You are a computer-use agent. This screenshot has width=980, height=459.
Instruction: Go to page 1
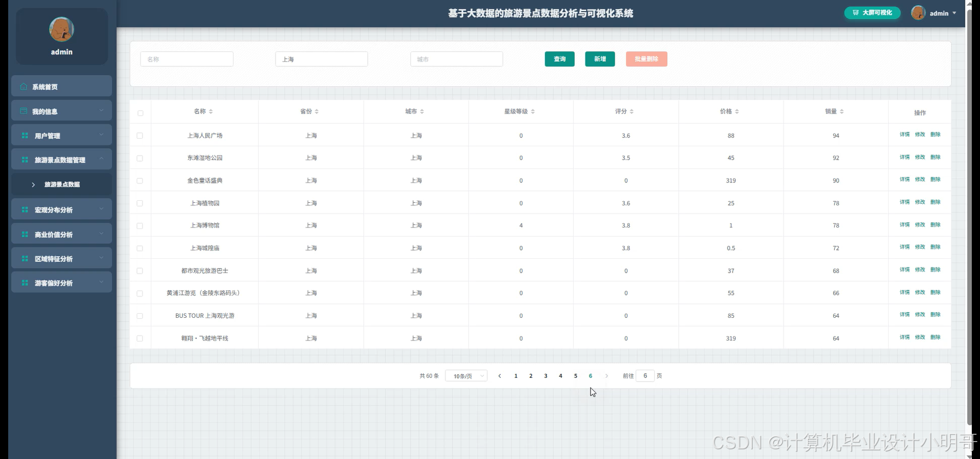point(516,376)
